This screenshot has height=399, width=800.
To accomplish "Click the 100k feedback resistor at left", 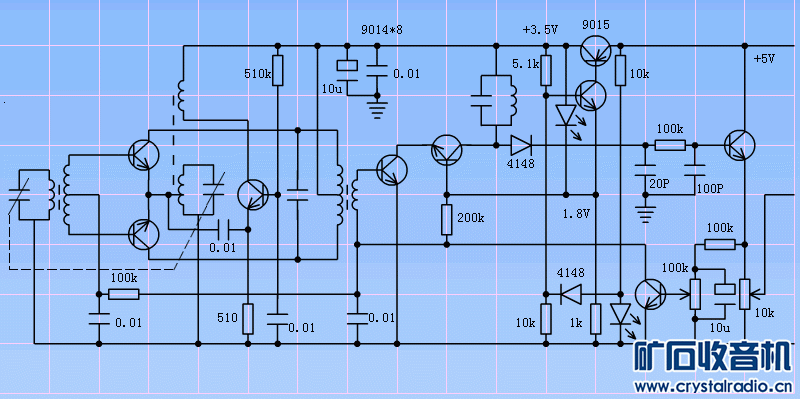I will pyautogui.click(x=123, y=294).
